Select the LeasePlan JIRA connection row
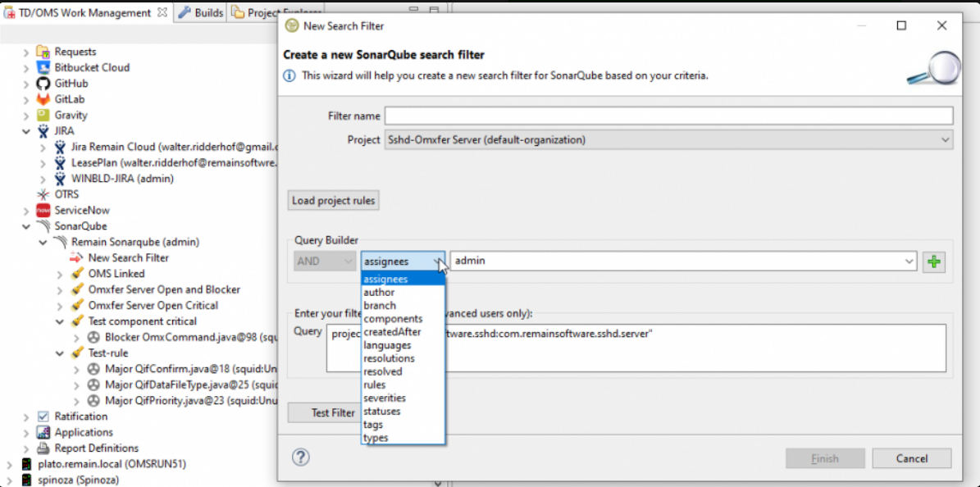 click(x=174, y=162)
